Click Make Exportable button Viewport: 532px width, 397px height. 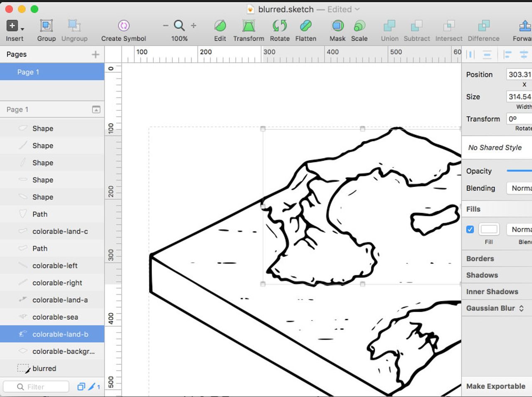click(495, 386)
